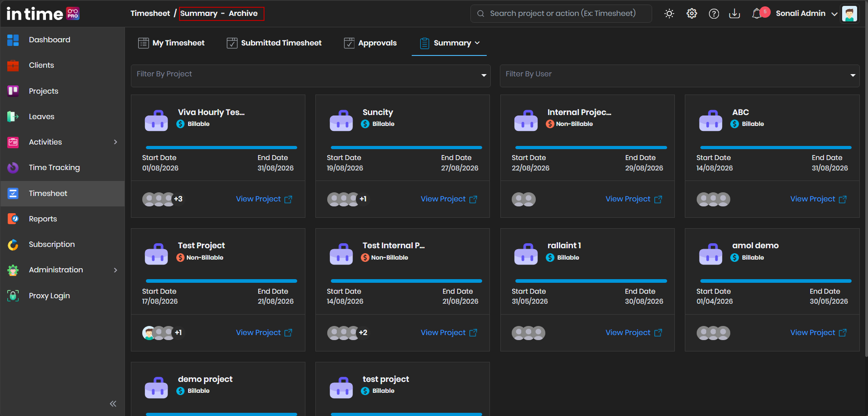Switch to the Approvals tab
The width and height of the screenshot is (868, 416).
click(x=370, y=43)
